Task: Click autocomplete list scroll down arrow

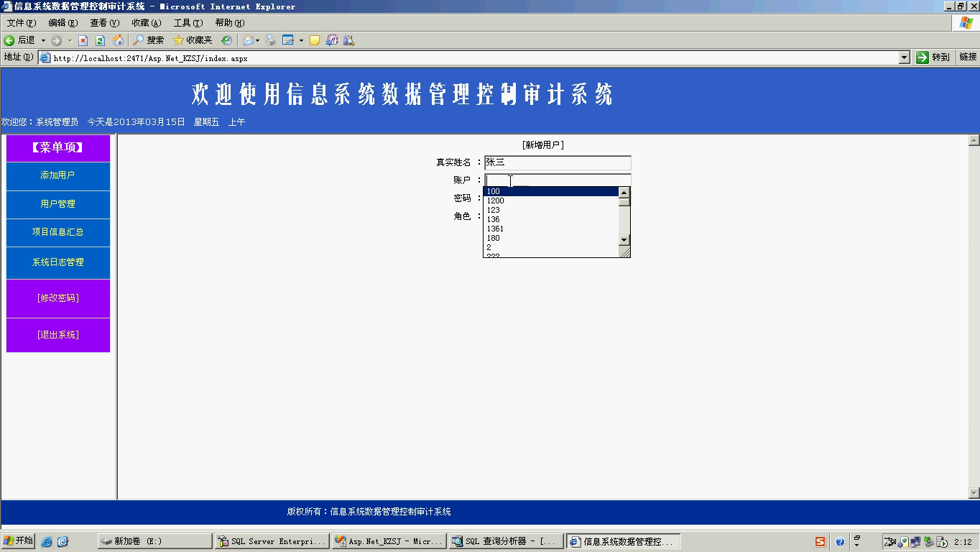Action: pos(624,240)
